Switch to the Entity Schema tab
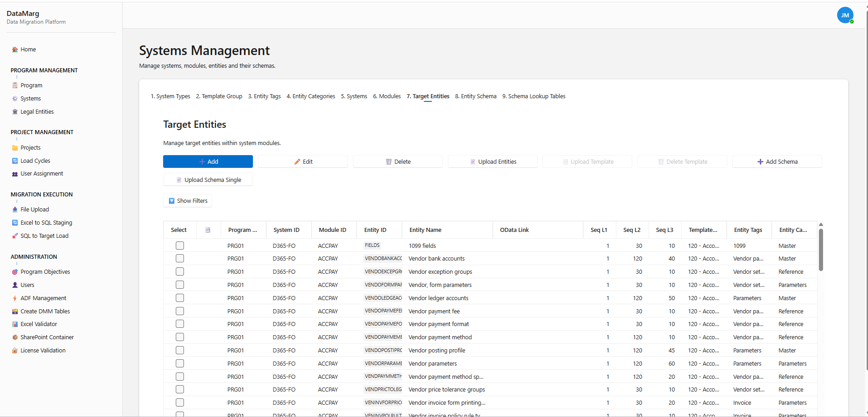The width and height of the screenshot is (868, 417). [x=476, y=96]
